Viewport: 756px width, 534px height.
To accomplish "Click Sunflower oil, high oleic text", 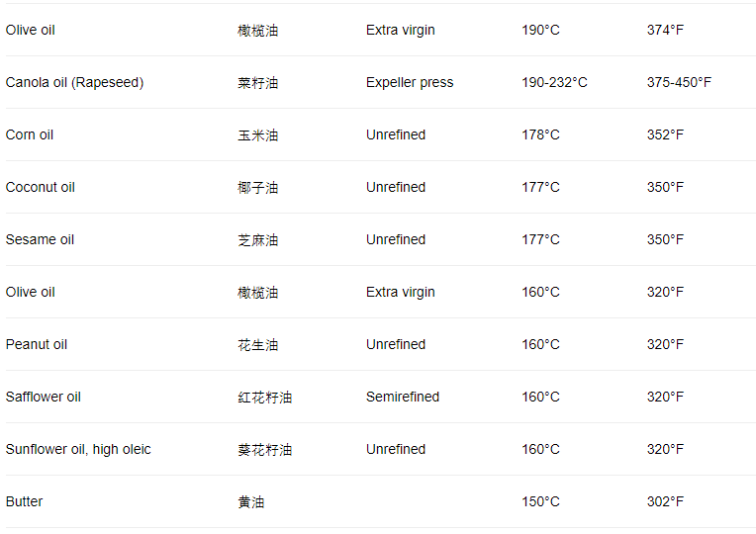I will (78, 449).
